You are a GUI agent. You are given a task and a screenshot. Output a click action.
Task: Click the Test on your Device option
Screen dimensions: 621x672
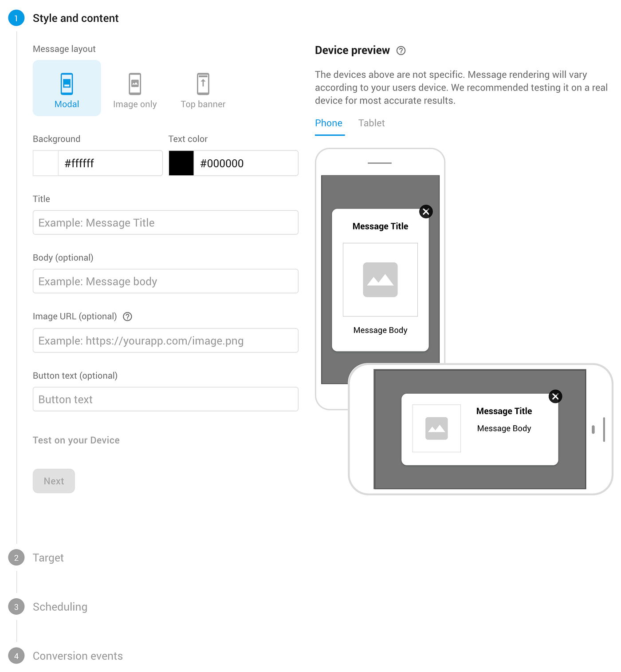[76, 440]
